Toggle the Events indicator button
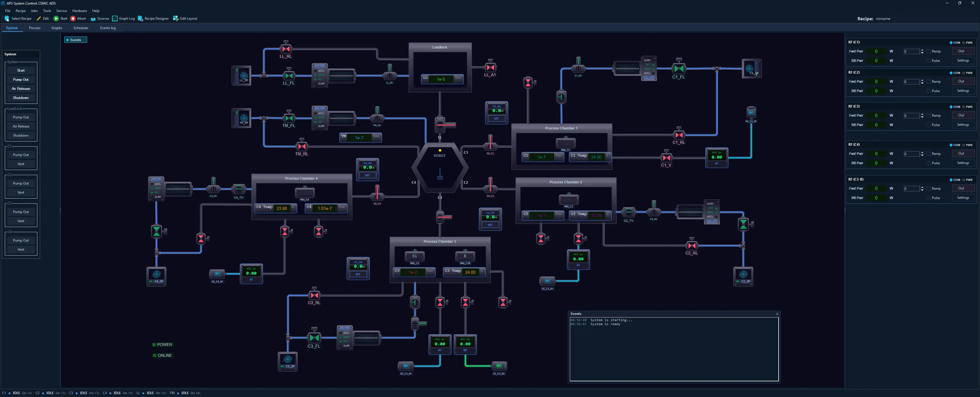Image resolution: width=980 pixels, height=397 pixels. coord(76,40)
